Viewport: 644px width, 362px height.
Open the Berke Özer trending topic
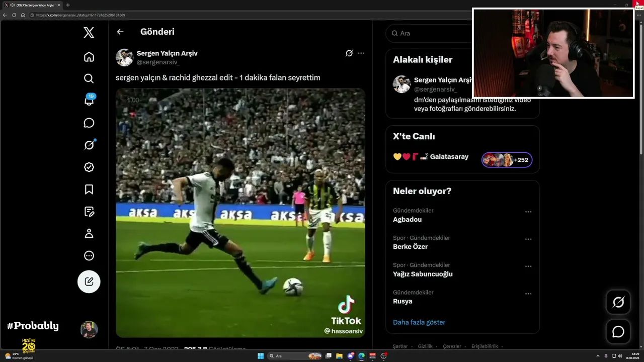click(410, 247)
